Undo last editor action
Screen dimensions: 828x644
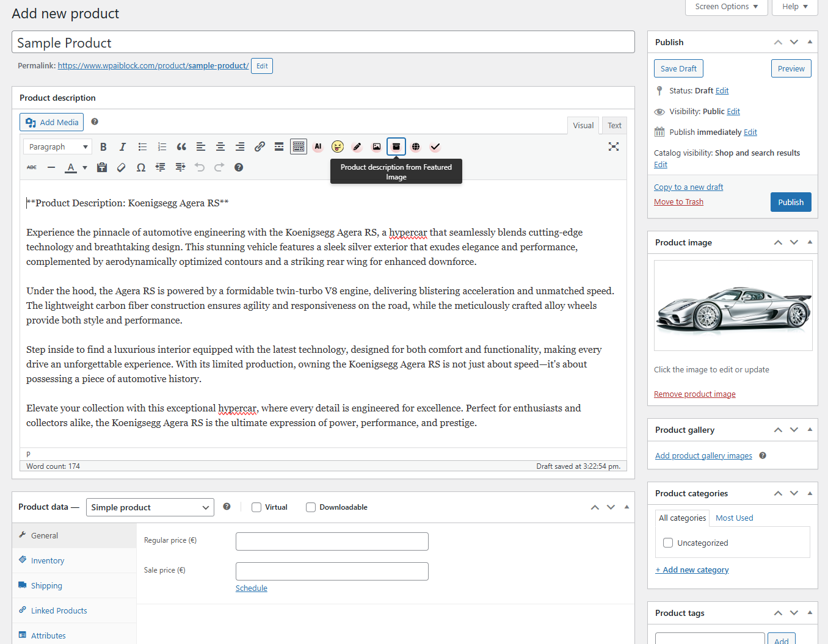(x=200, y=167)
